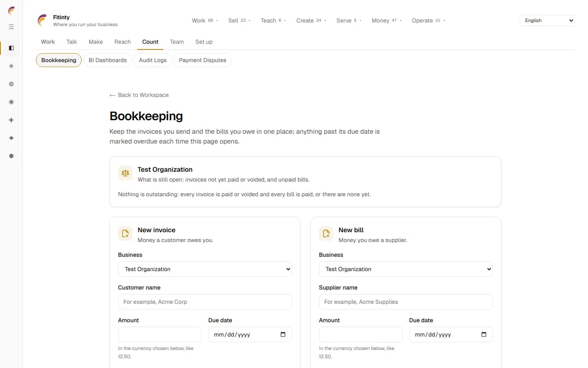Screen dimensions: 588x368
Task: Click the New bill Amount field
Action: (361, 334)
